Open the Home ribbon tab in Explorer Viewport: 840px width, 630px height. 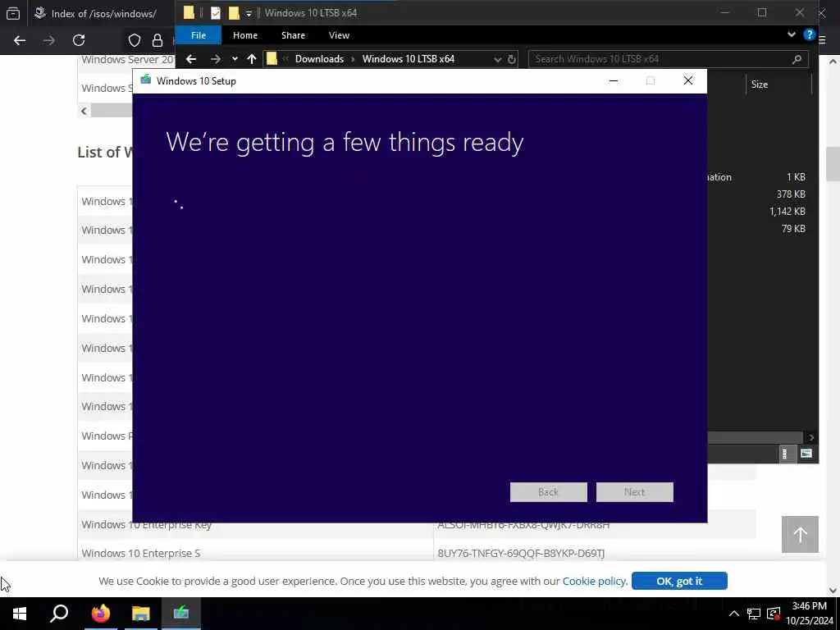(244, 35)
